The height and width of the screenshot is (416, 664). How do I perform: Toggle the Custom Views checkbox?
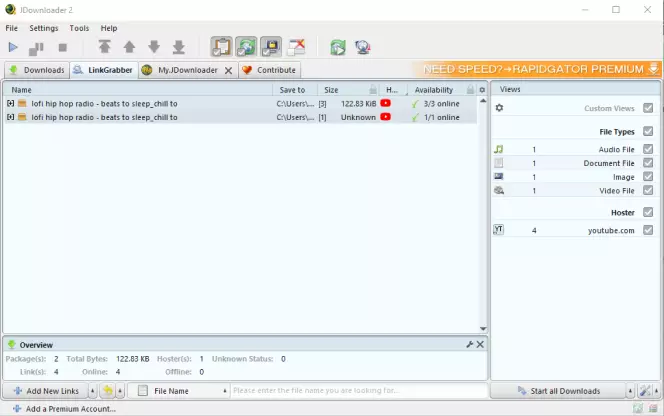[x=648, y=108]
